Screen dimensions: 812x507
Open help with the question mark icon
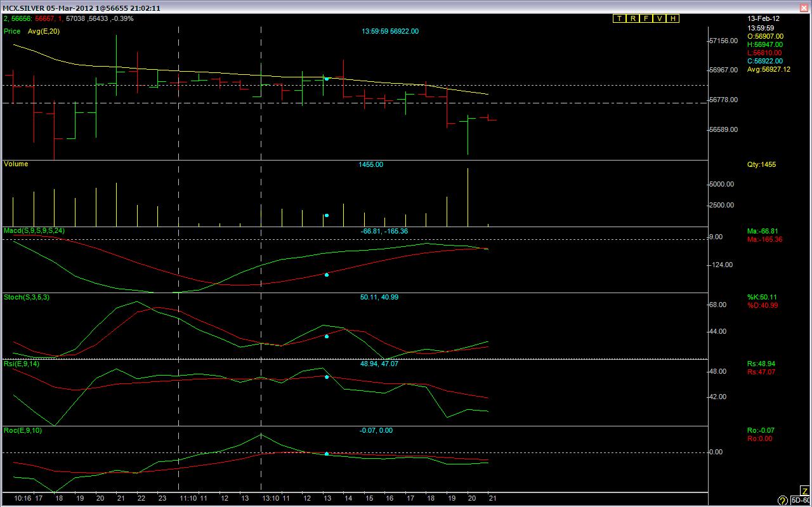pyautogui.click(x=783, y=501)
